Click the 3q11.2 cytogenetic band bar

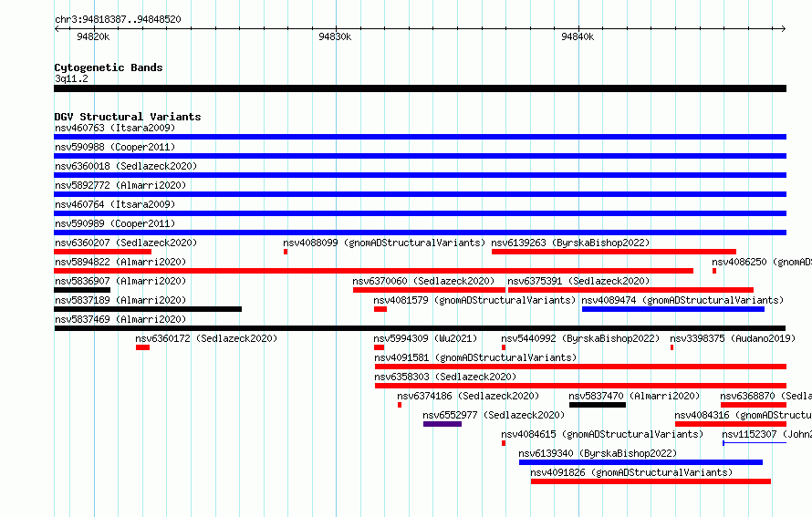(x=420, y=88)
